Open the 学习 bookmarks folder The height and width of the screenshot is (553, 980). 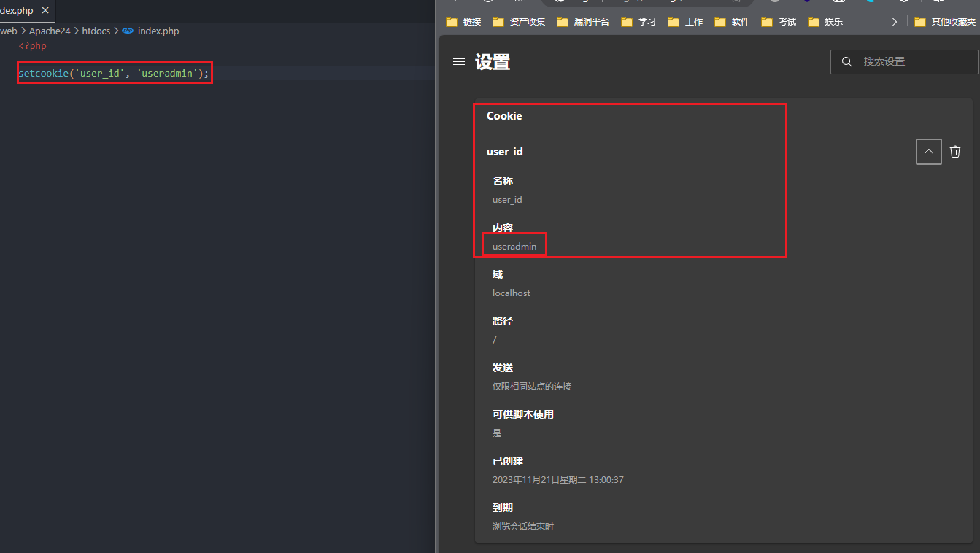[x=638, y=22]
